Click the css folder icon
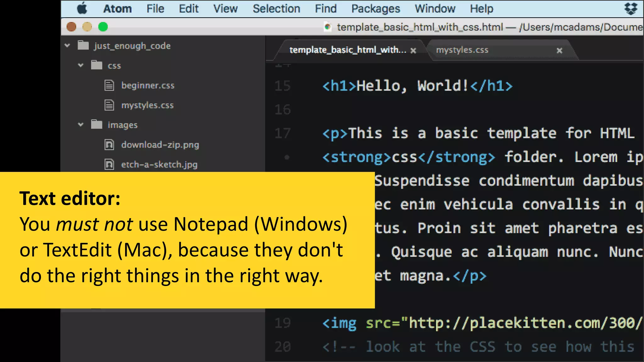The width and height of the screenshot is (644, 362). [97, 65]
